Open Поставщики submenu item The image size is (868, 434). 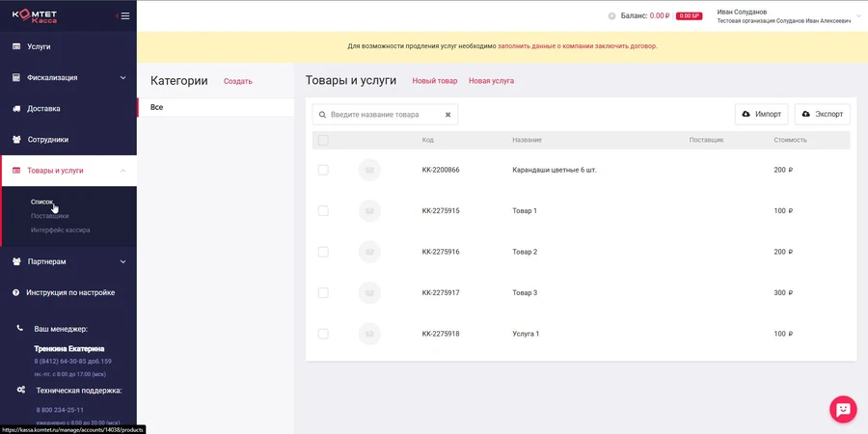tap(49, 216)
